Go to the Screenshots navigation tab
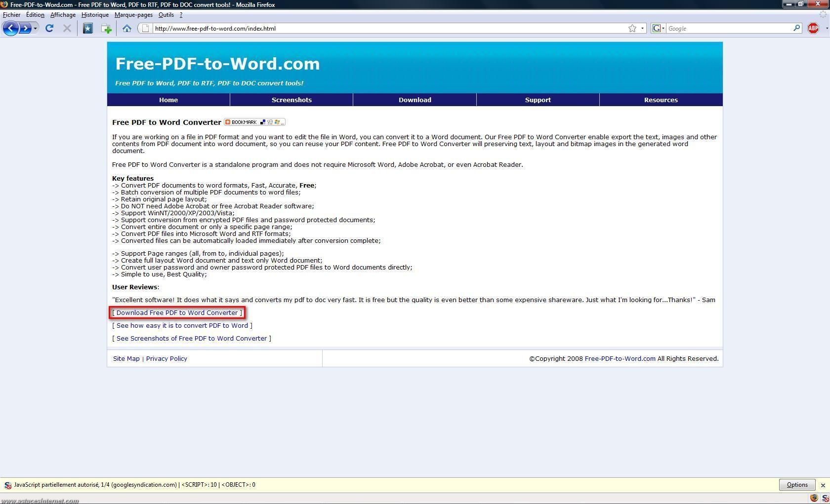Image resolution: width=830 pixels, height=504 pixels. pyautogui.click(x=291, y=100)
